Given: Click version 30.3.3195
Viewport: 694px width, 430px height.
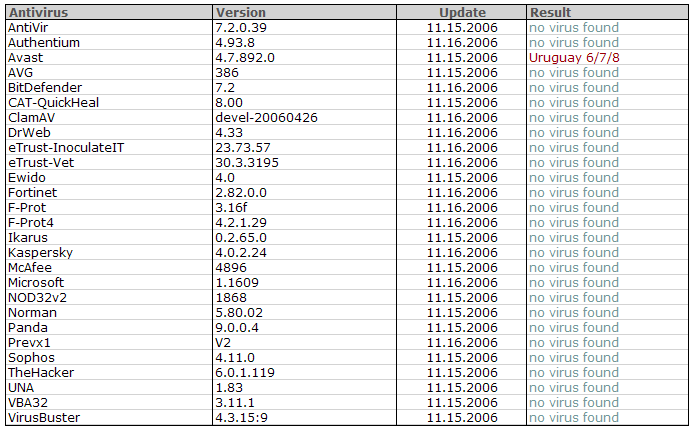Looking at the screenshot, I should pyautogui.click(x=247, y=163).
